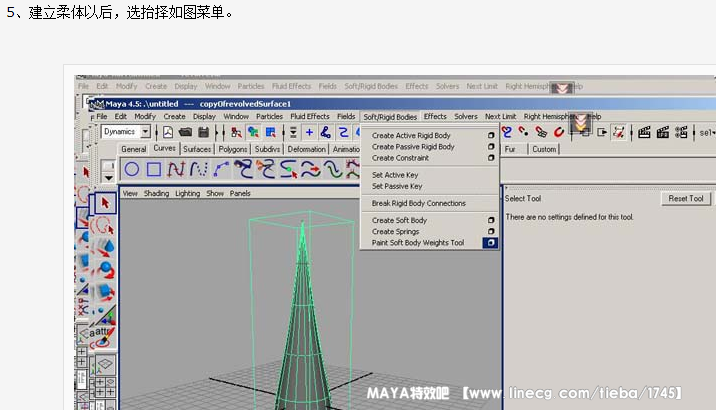Screen dimensions: 716x410
Task: Select the circle curve shelf icon
Action: (131, 170)
